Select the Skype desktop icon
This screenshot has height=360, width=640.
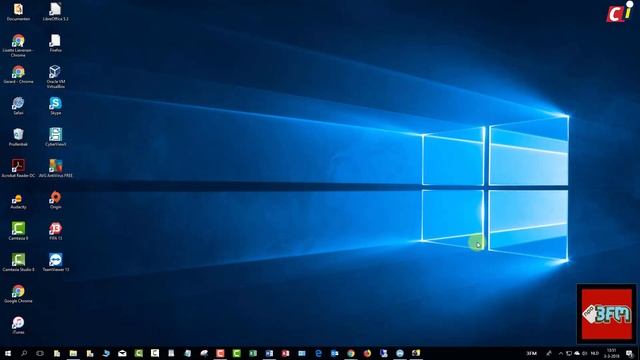(56, 106)
